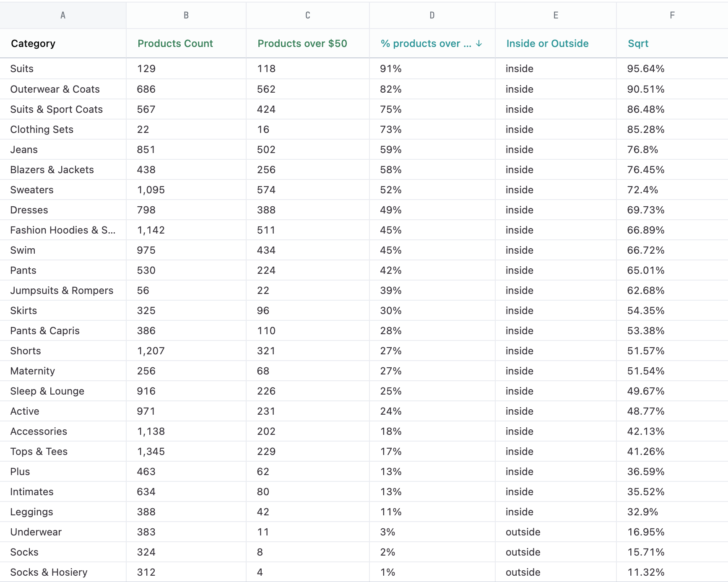Click the 1,345 count in Tops & Tees row
The height and width of the screenshot is (582, 728).
point(151,452)
